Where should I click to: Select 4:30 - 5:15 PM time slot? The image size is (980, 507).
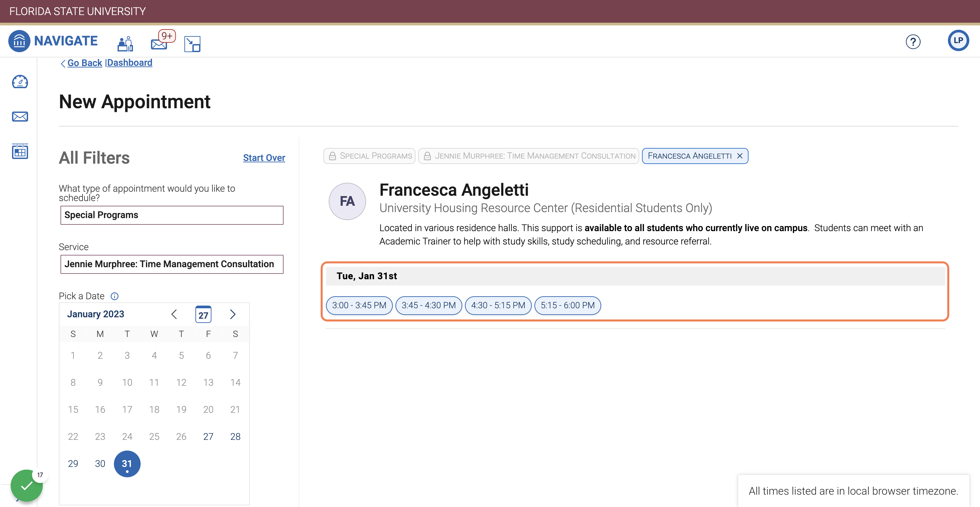click(498, 305)
